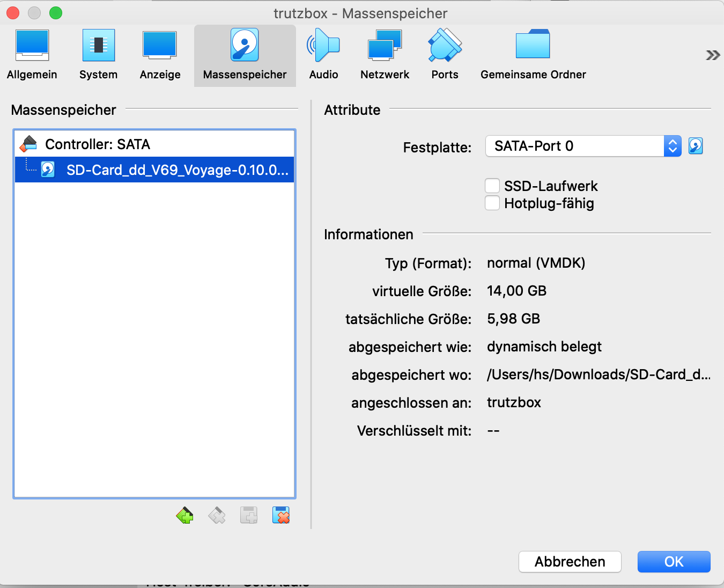Click the disk image chooser icon beside Festplatte
Image resolution: width=724 pixels, height=588 pixels.
[x=696, y=146]
